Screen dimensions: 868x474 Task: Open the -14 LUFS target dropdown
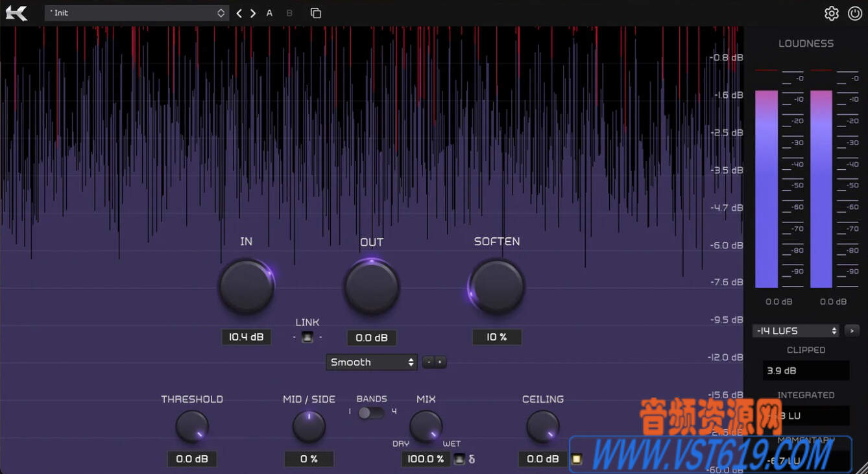point(796,331)
